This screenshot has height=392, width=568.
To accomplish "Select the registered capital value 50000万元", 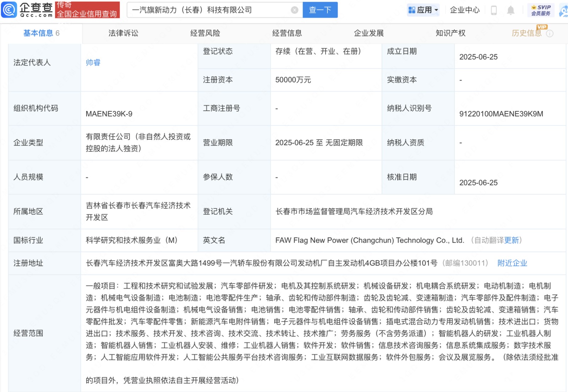I will click(293, 80).
